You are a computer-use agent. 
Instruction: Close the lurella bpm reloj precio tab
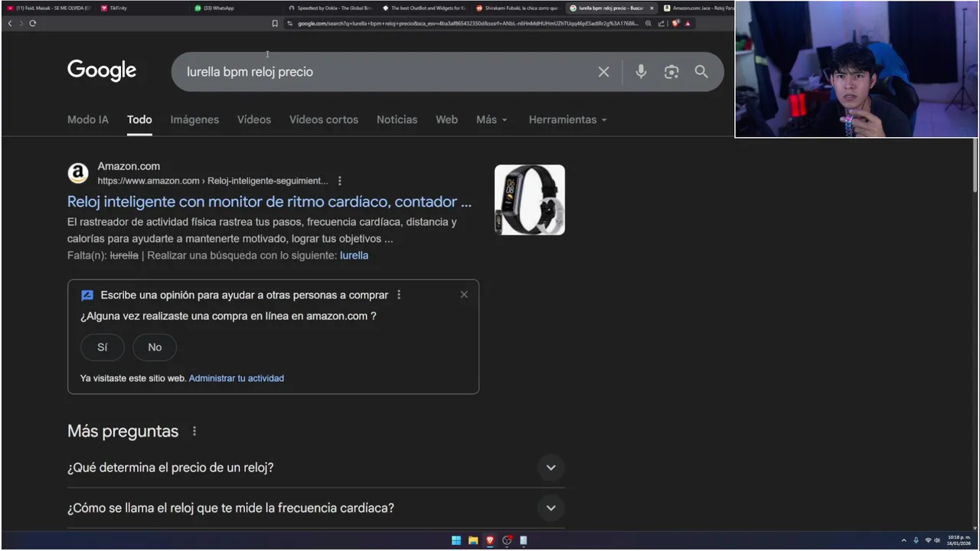(x=652, y=8)
